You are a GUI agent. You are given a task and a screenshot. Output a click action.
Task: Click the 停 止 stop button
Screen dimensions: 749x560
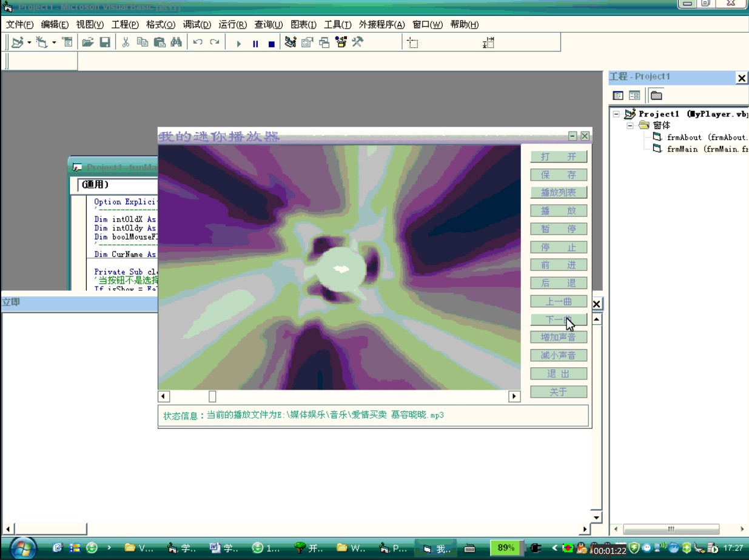559,247
